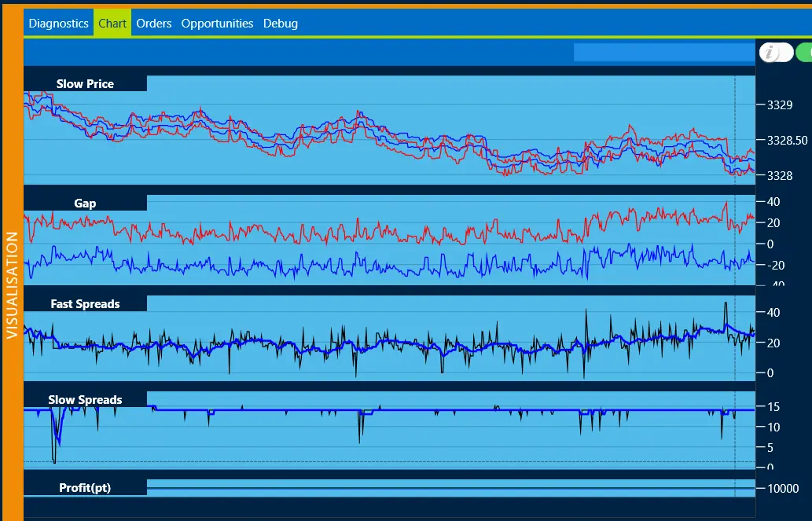Switch to the Orders tab

pyautogui.click(x=154, y=24)
